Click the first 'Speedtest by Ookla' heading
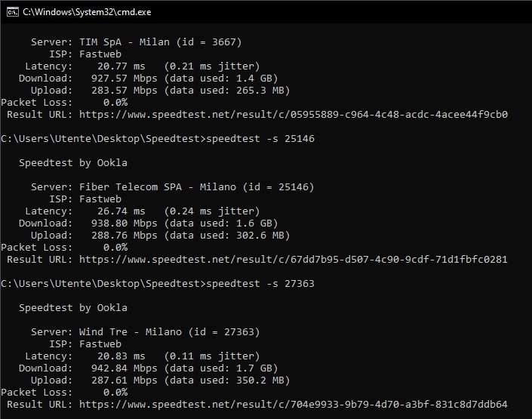532x419 pixels. click(x=72, y=163)
